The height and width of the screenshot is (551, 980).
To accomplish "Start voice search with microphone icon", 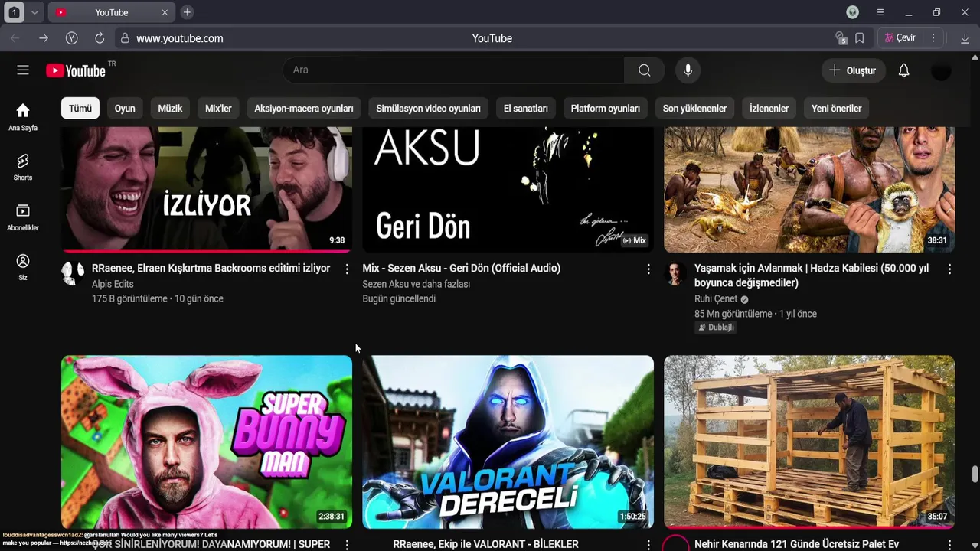I will pyautogui.click(x=688, y=70).
